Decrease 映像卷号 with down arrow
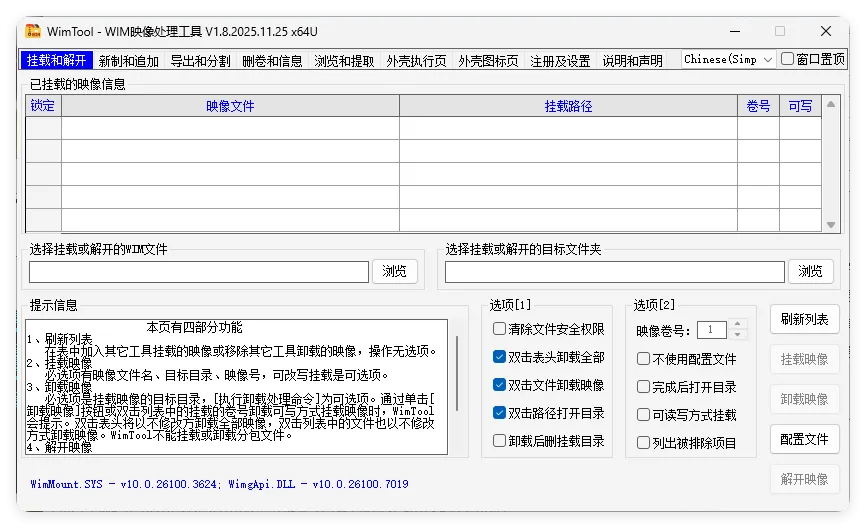Viewport: 866px width, 528px height. pyautogui.click(x=738, y=335)
